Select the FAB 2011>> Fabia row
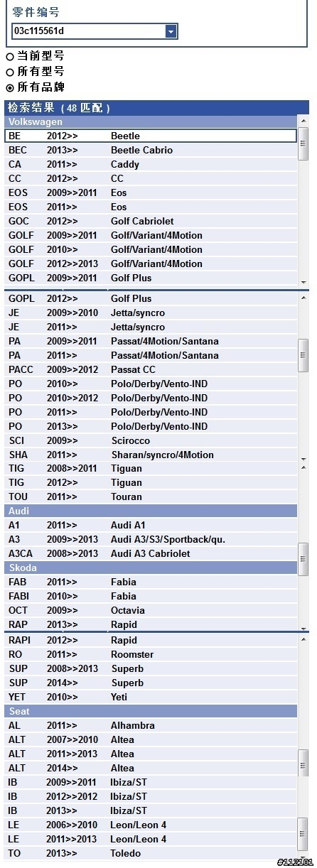Viewport: 317px width, 868px height. coord(151,582)
